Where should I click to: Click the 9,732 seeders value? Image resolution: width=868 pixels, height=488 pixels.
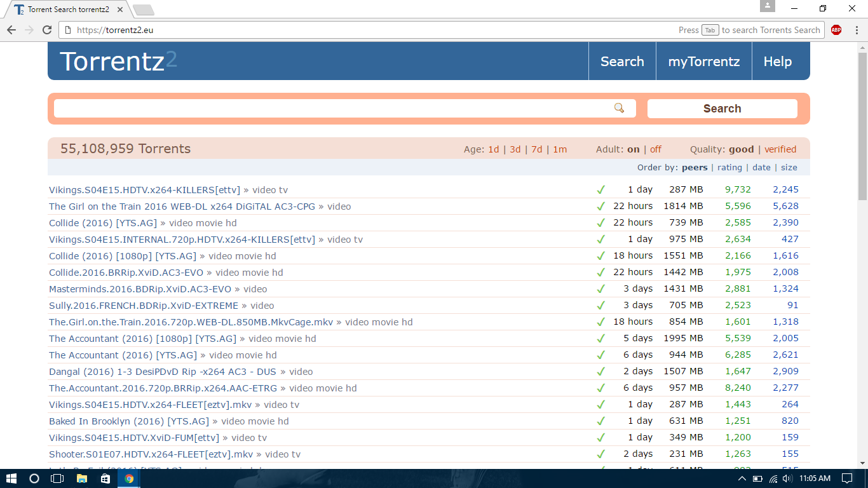click(738, 189)
